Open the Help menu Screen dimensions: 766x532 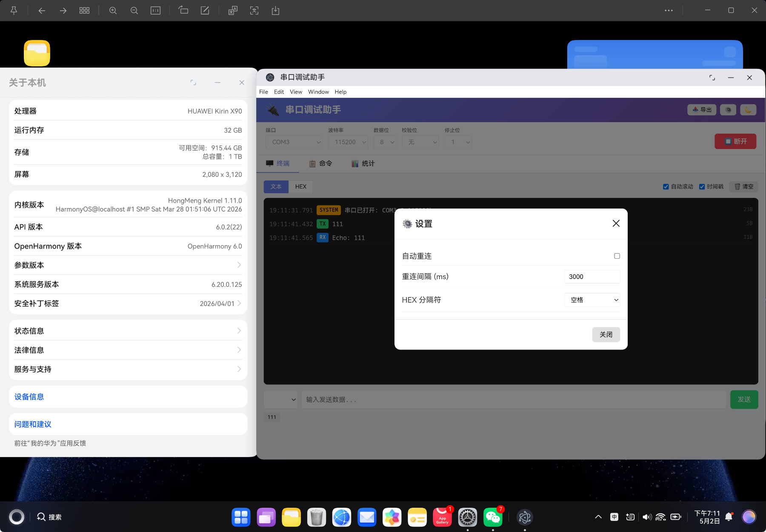click(x=340, y=92)
